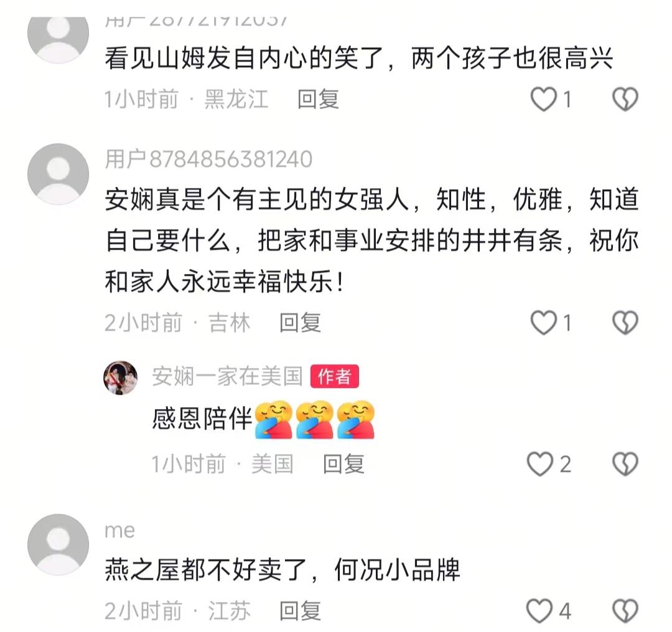Tap the 用户8784856381240 gray avatar
Viewport: 672px width, 632px height.
[x=58, y=174]
